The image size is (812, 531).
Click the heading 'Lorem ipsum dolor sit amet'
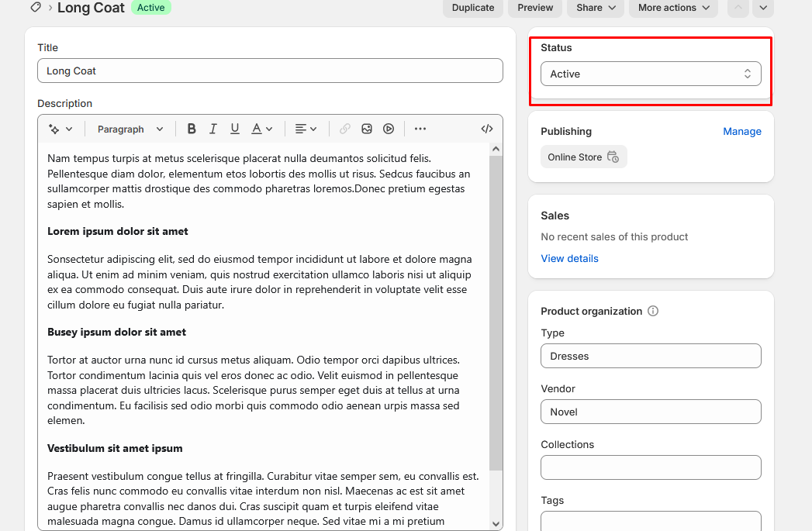[118, 231]
